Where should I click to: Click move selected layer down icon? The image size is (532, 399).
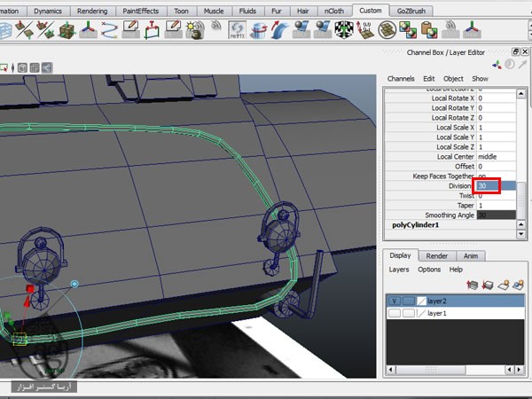click(x=489, y=285)
